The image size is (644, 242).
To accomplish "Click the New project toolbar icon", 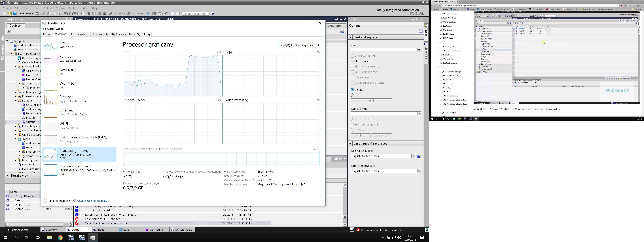I will 5,14.
